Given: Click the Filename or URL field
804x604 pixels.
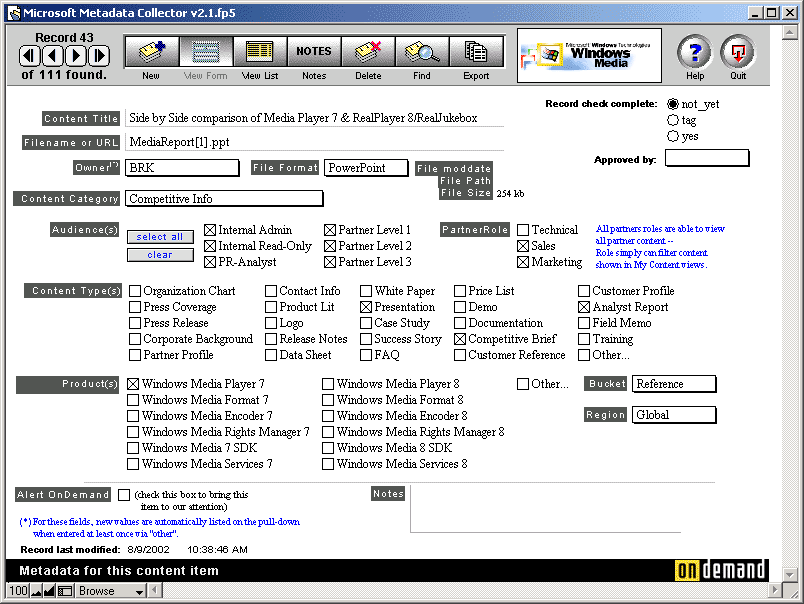Looking at the screenshot, I should [314, 142].
